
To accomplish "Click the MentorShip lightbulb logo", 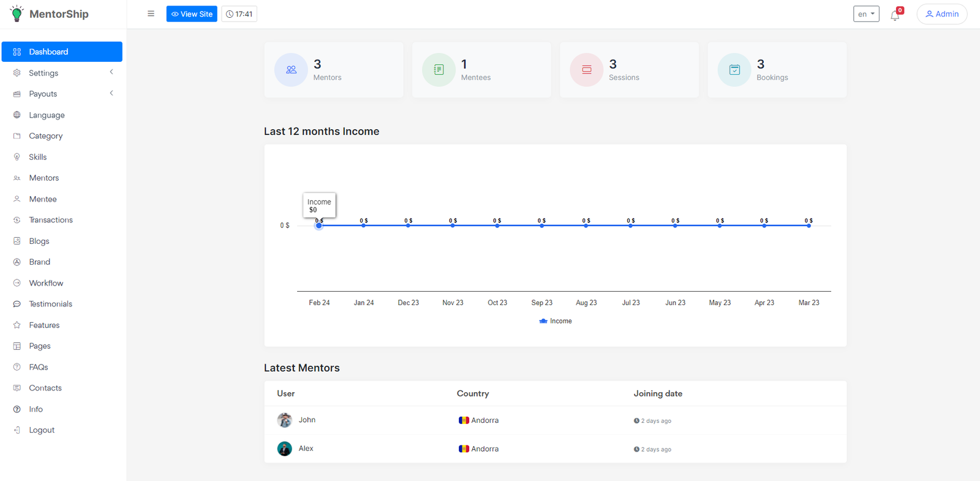I will (17, 13).
